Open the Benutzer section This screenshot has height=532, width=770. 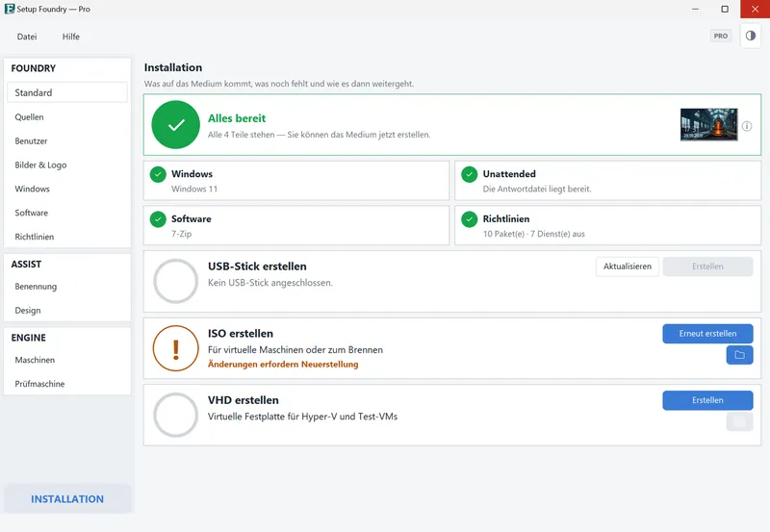(x=67, y=140)
